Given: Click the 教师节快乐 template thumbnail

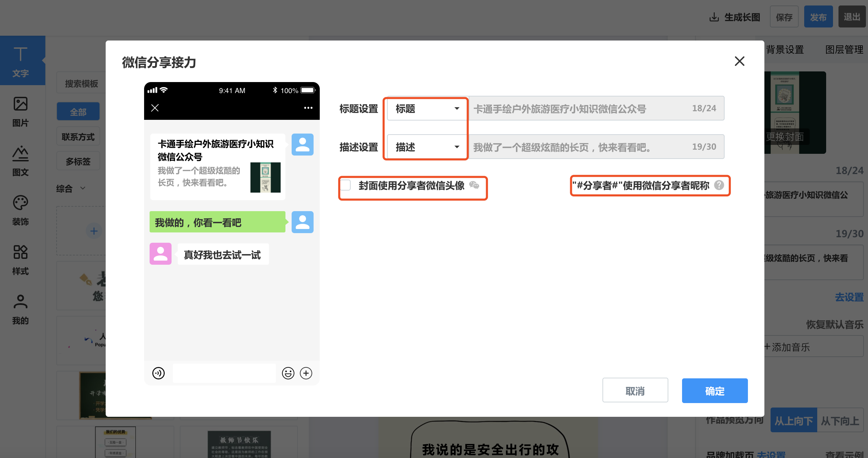Looking at the screenshot, I should click(239, 444).
